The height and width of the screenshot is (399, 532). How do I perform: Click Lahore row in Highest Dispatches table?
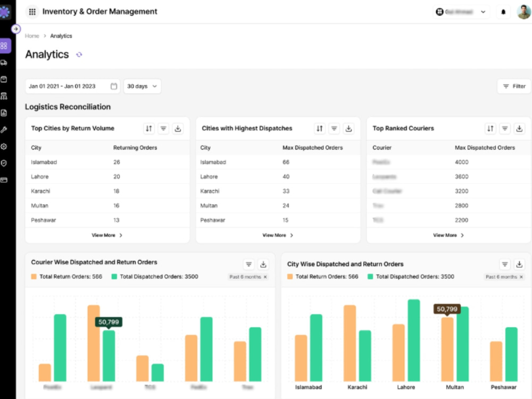278,177
